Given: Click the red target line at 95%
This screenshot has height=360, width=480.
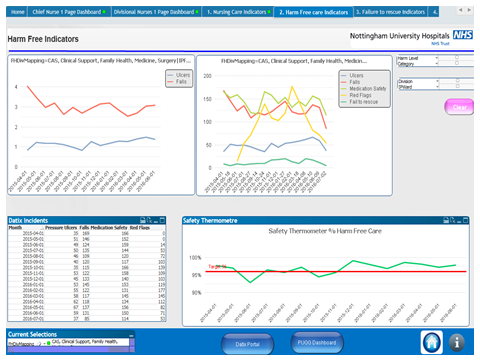Looking at the screenshot, I should pyautogui.click(x=335, y=272).
